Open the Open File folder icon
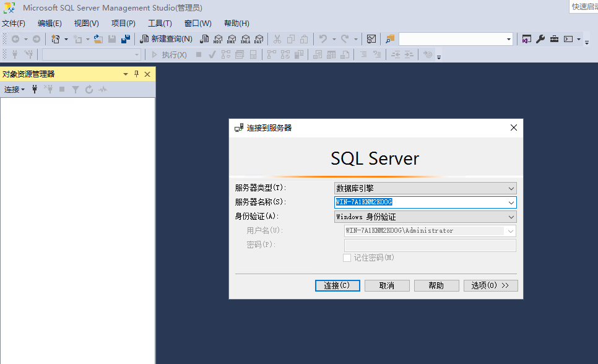This screenshot has height=364, width=598. click(x=98, y=39)
